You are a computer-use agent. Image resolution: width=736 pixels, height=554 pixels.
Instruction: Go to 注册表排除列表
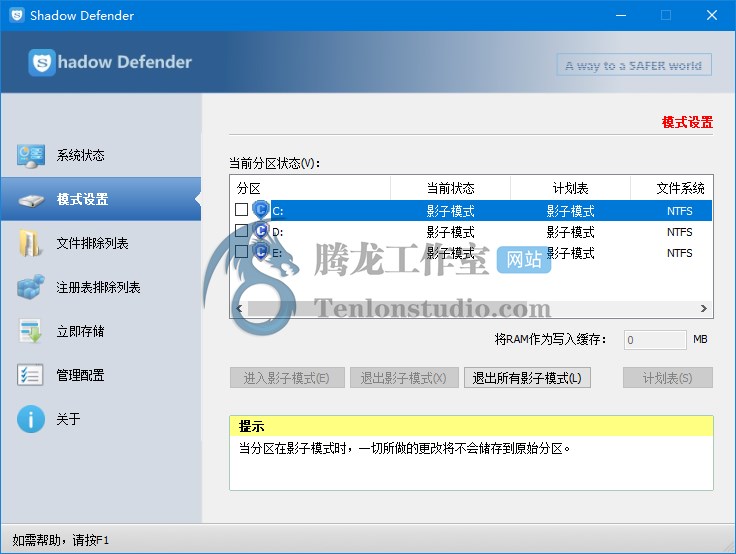101,287
